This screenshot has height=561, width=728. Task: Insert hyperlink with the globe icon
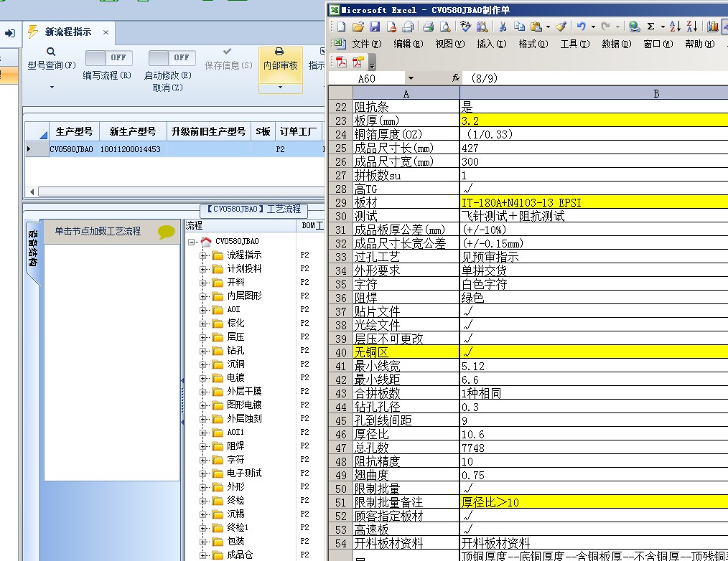tap(634, 27)
